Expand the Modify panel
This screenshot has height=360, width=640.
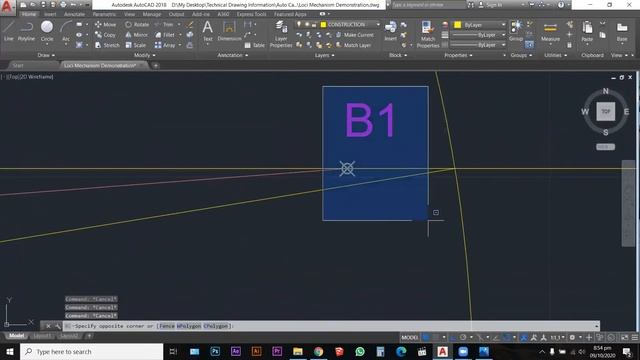click(x=144, y=55)
